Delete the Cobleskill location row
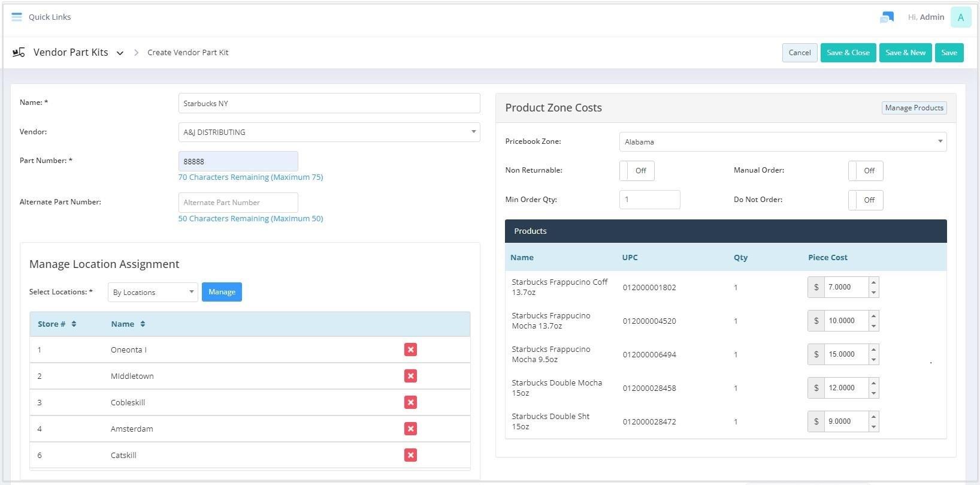Viewport: 980px width, 485px height. click(410, 402)
